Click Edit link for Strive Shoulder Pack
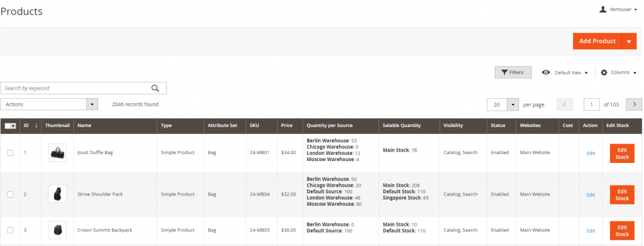Screen dimensions: 644x246 (x=591, y=194)
